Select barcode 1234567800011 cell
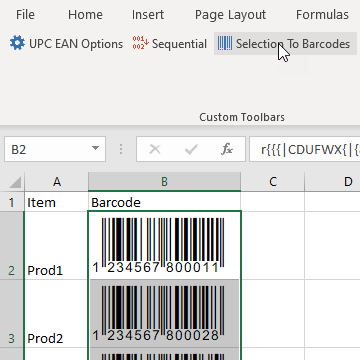 (x=164, y=245)
